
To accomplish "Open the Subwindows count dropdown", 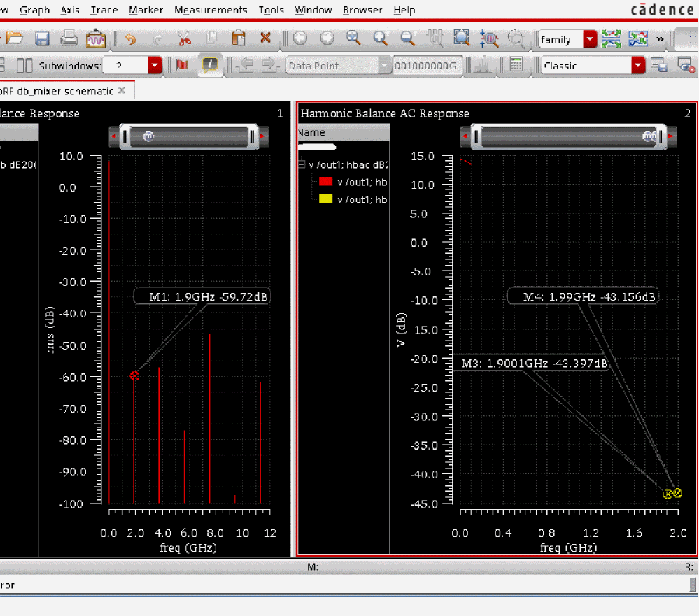I will click(x=155, y=65).
